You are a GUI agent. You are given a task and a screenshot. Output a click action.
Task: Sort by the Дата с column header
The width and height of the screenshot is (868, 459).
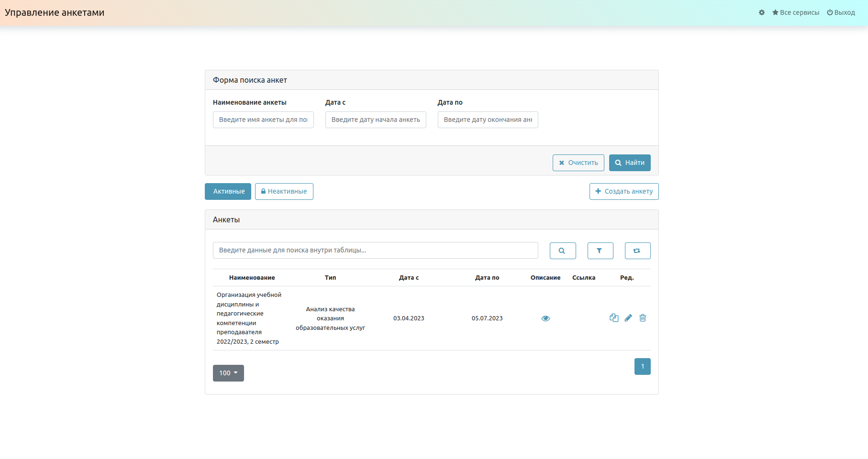(409, 277)
